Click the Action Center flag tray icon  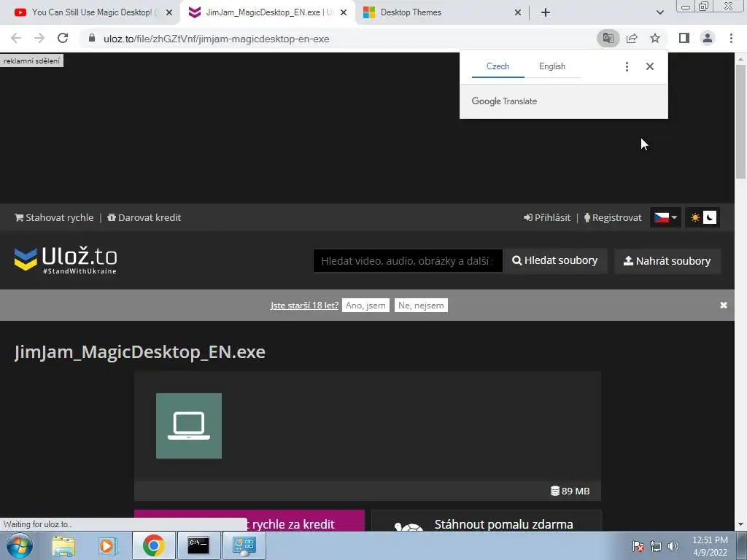coord(638,546)
